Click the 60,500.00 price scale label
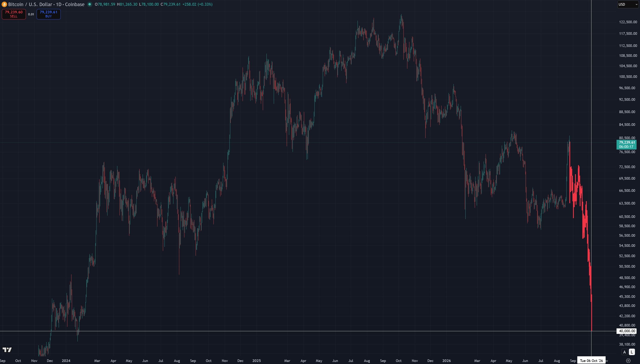 click(627, 216)
